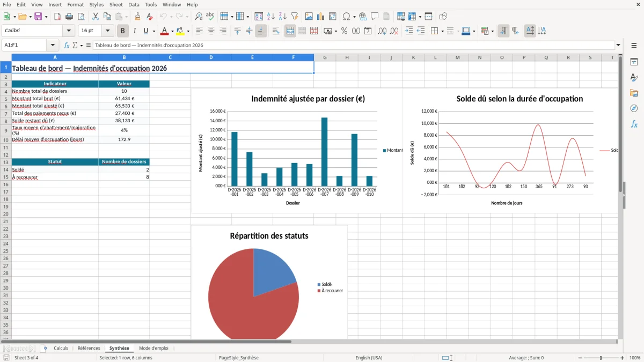Open the borders dropdown arrow
The width and height of the screenshot is (644, 362).
[x=442, y=31]
